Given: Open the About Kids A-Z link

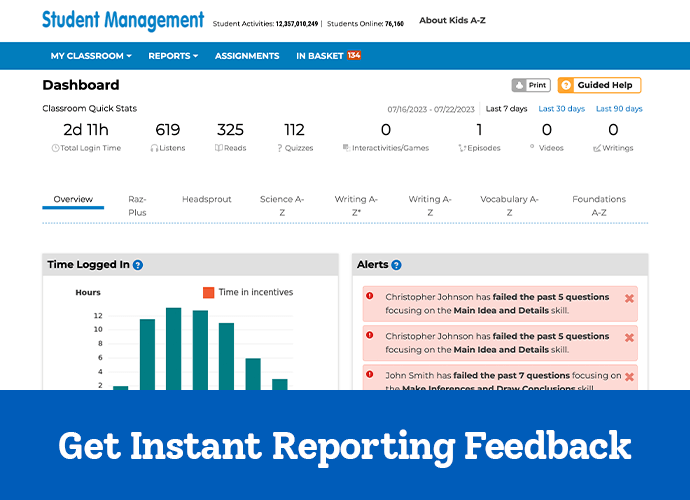Looking at the screenshot, I should pyautogui.click(x=452, y=20).
